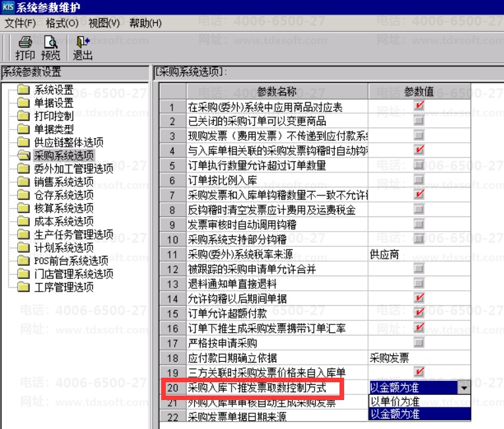Toggle checkbox for row 4 采购发票钩稽时自动钩稽

[x=419, y=150]
